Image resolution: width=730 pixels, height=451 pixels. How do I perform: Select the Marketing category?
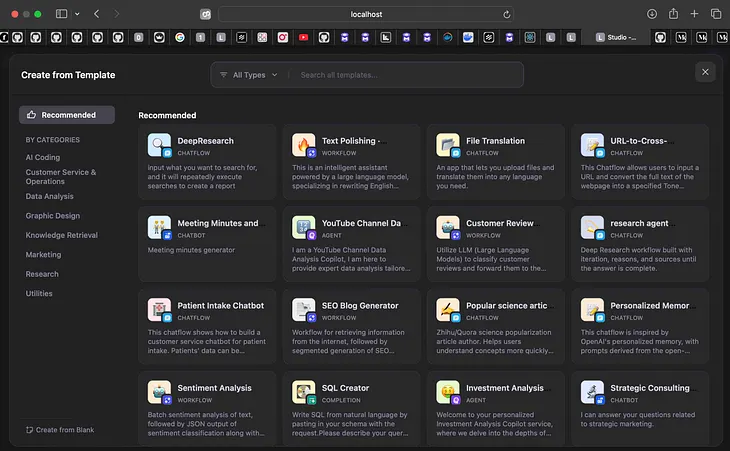[43, 255]
